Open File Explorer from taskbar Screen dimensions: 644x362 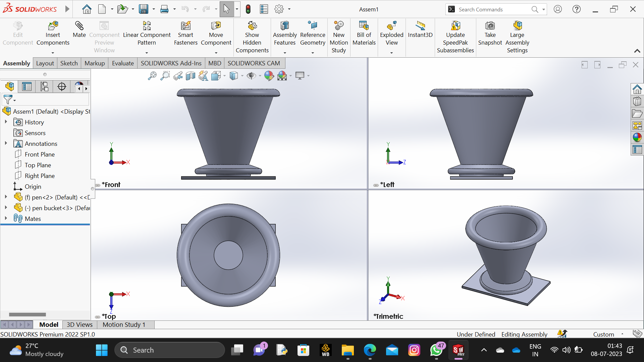point(347,350)
